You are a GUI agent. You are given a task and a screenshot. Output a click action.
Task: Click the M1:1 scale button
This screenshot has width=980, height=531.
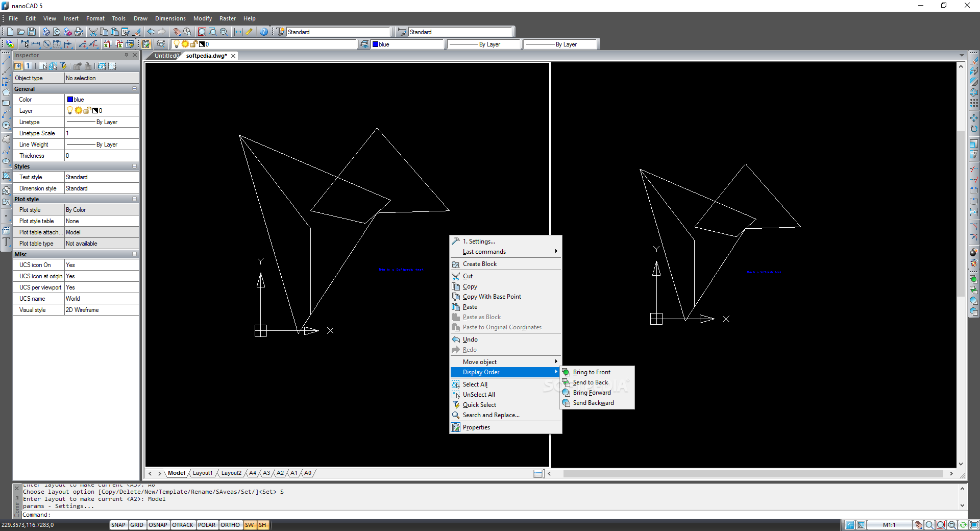(x=889, y=525)
